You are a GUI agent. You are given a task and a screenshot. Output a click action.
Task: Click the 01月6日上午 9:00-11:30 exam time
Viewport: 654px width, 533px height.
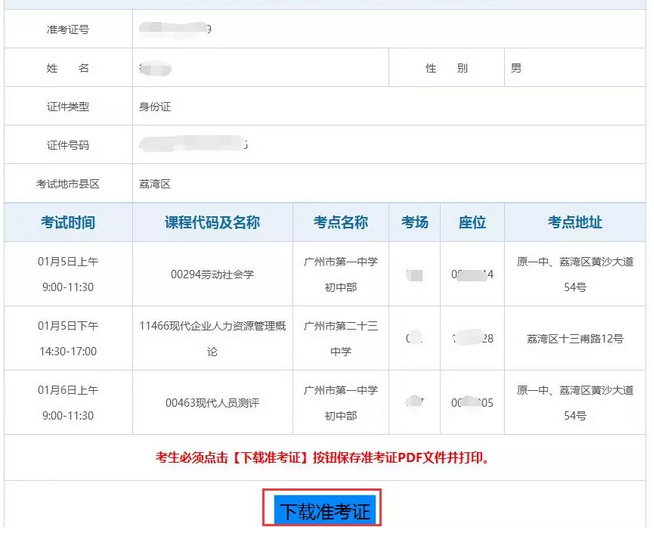click(68, 403)
